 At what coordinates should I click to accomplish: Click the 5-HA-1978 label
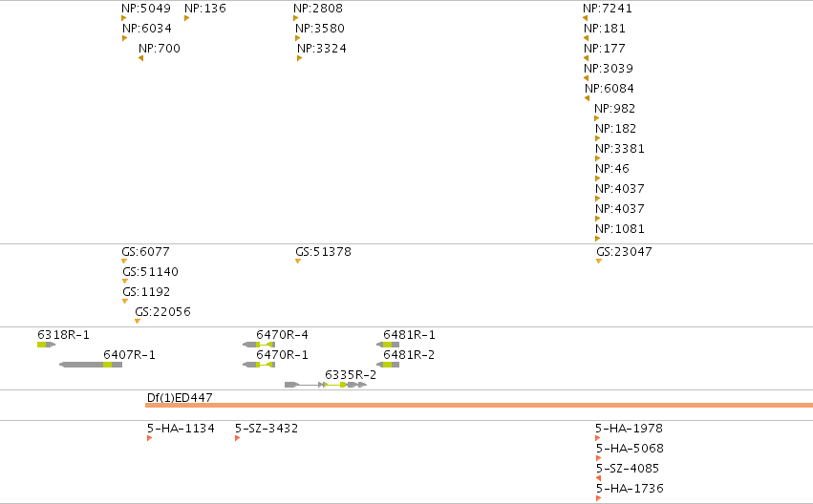pos(629,429)
